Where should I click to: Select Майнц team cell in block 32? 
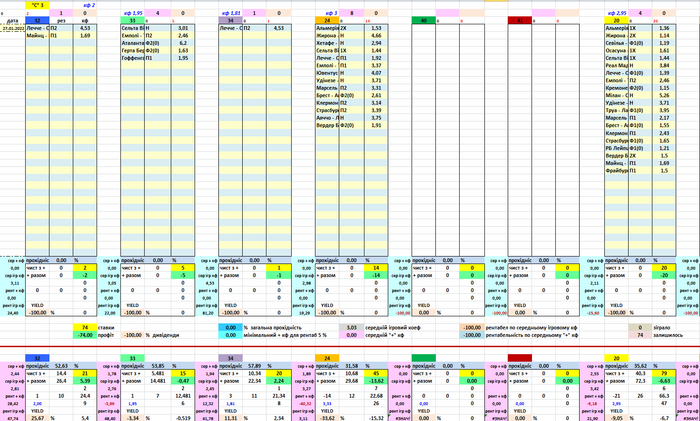37,35
